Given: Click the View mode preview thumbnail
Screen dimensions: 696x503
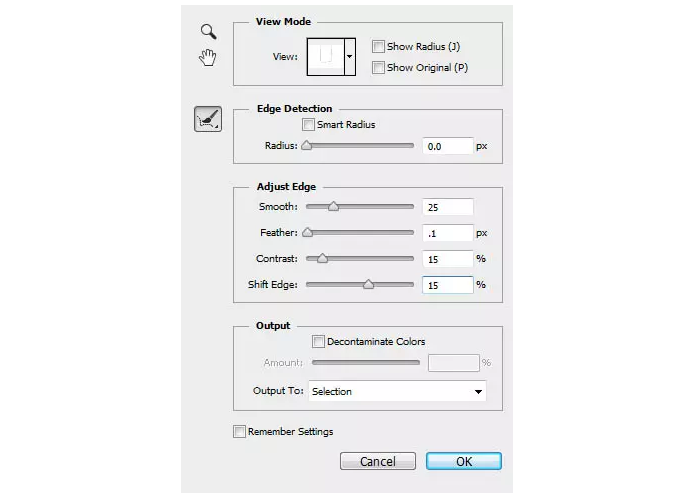Looking at the screenshot, I should pyautogui.click(x=324, y=57).
